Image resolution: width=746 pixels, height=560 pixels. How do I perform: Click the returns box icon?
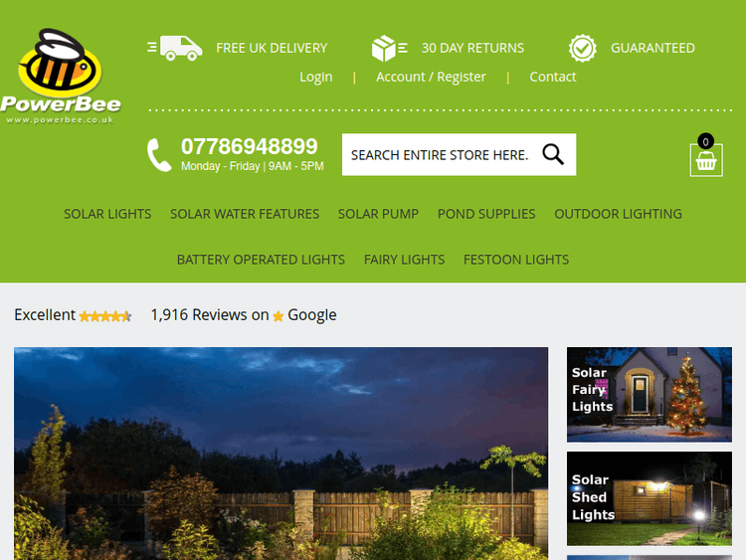click(x=389, y=48)
